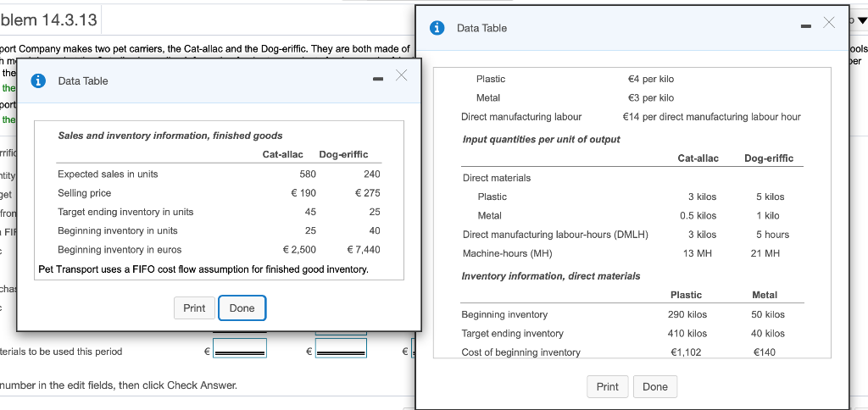Screen dimensions: 868x410
Task: Click the 'Cost of beginning inventory' row label
Action: click(521, 352)
